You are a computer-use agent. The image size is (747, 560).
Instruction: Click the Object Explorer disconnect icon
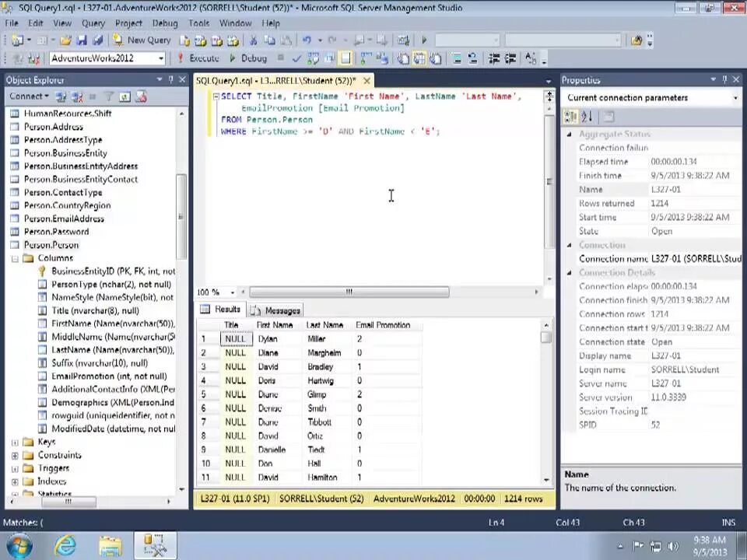pyautogui.click(x=77, y=96)
